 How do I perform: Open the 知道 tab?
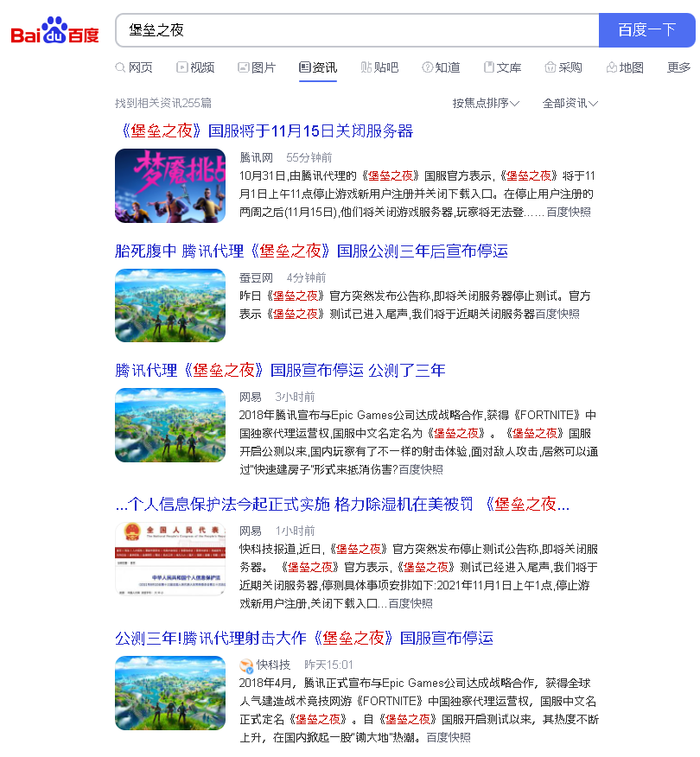[x=441, y=67]
